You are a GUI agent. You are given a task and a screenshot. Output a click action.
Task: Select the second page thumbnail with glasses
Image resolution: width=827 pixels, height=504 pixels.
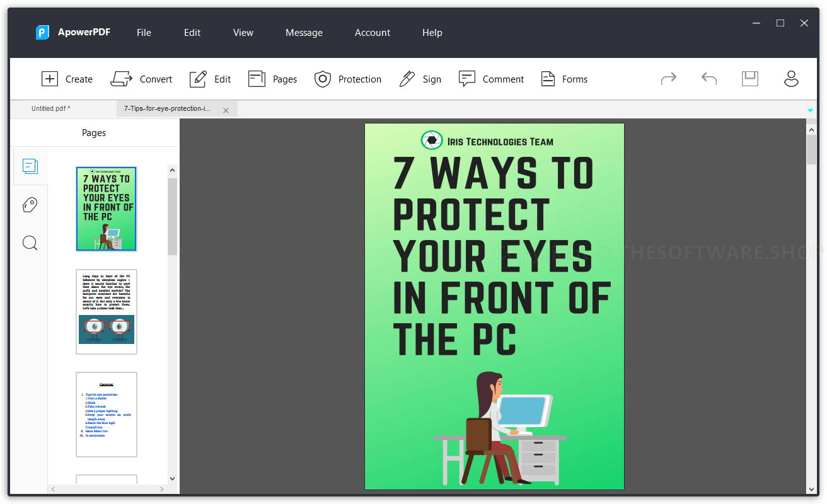(107, 312)
